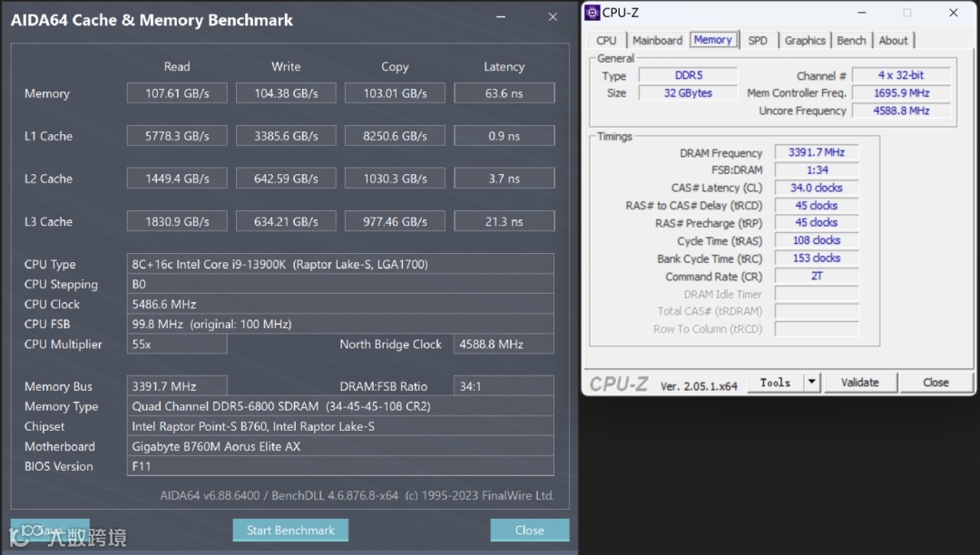Click Start Benchmark in AIDA64
Image resolution: width=980 pixels, height=555 pixels.
[x=290, y=530]
